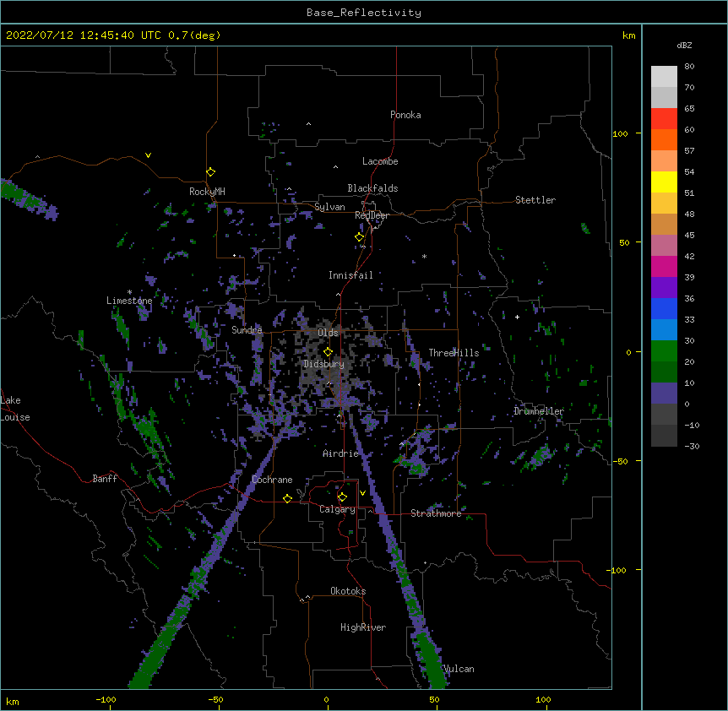Screen dimensions: 728x711
Task: Click the Lacombe city label
Action: (380, 161)
